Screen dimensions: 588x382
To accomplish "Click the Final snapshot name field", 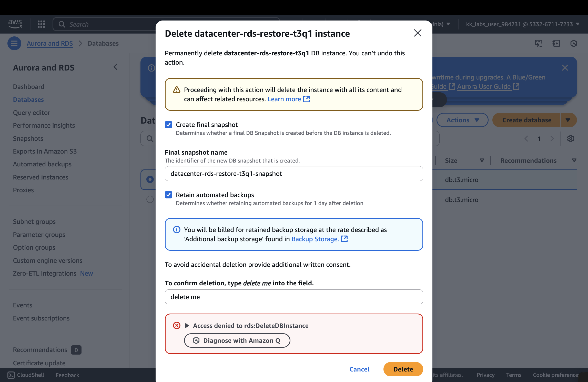I will click(294, 174).
